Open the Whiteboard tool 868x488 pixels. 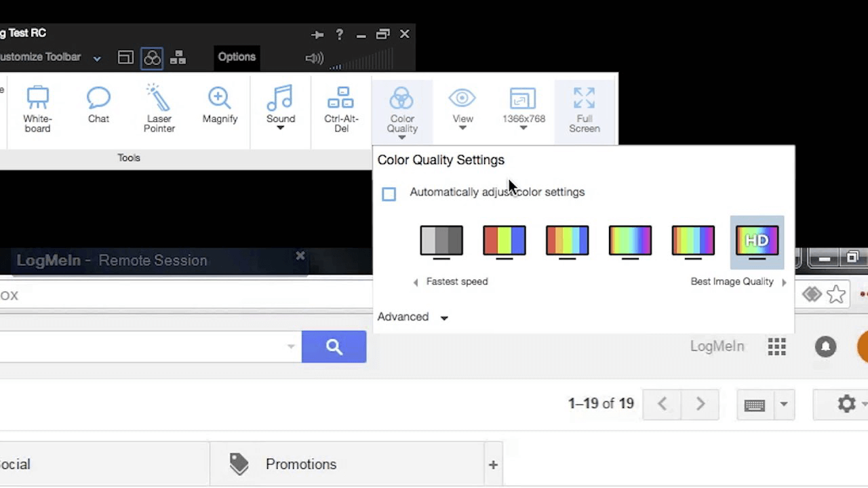point(37,108)
